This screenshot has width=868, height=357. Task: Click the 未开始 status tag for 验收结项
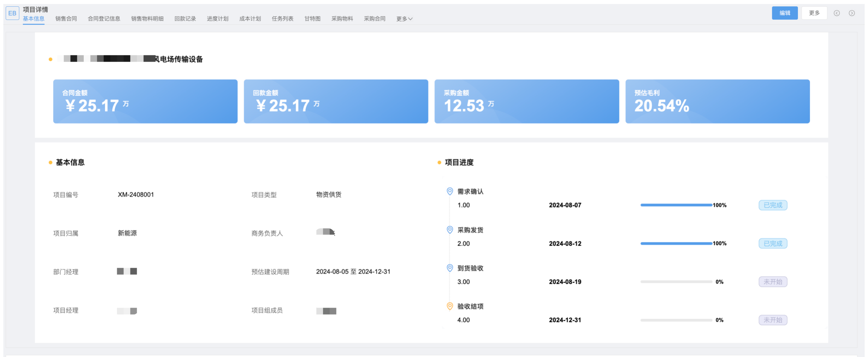click(773, 320)
